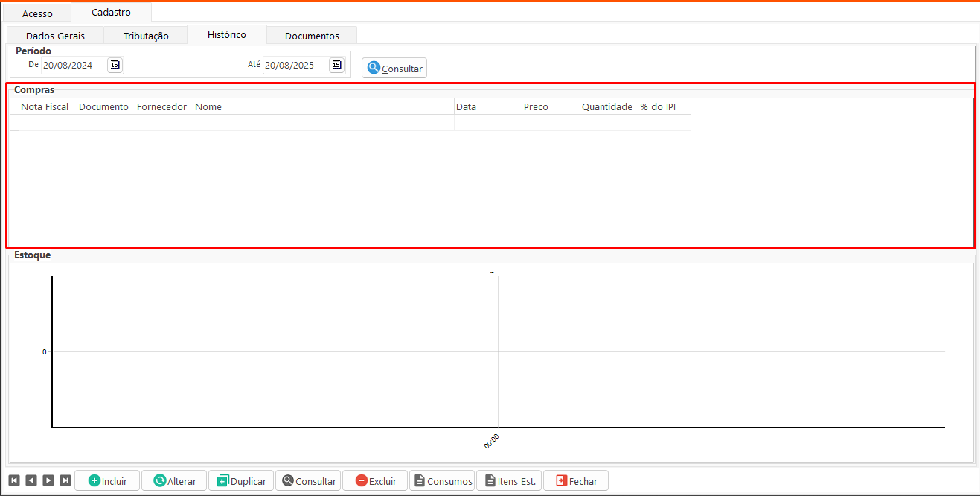Select the Documentos tab
980x496 pixels.
[x=312, y=36]
